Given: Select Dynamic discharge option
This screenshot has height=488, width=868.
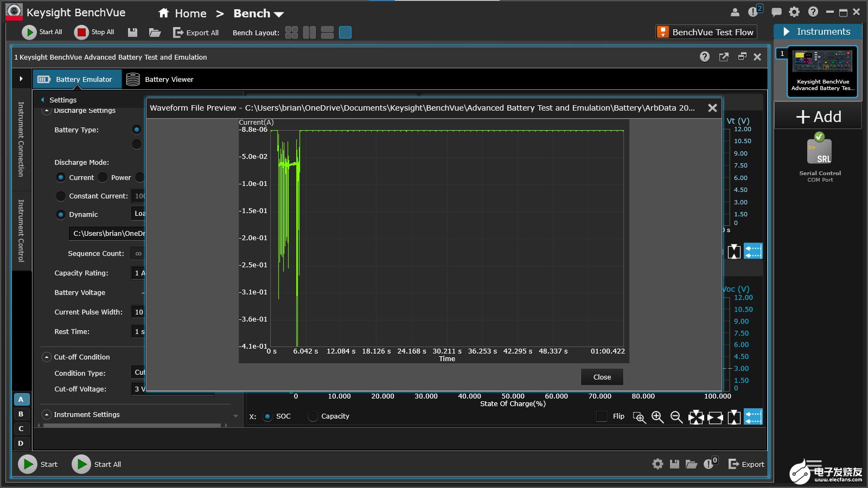Looking at the screenshot, I should (x=61, y=214).
